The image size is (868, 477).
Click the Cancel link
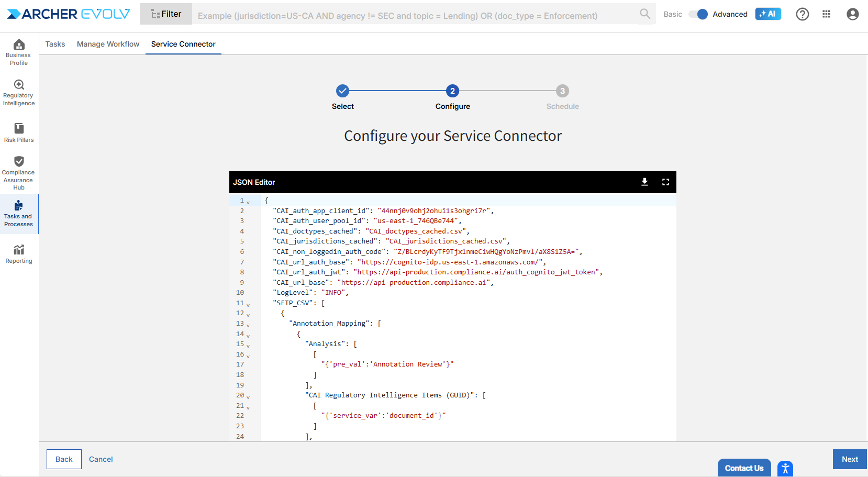point(101,459)
